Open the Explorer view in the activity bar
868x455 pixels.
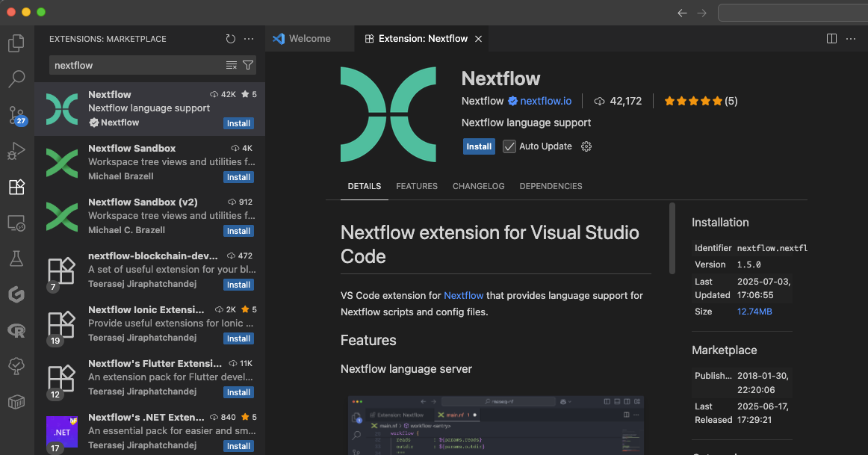[x=16, y=43]
